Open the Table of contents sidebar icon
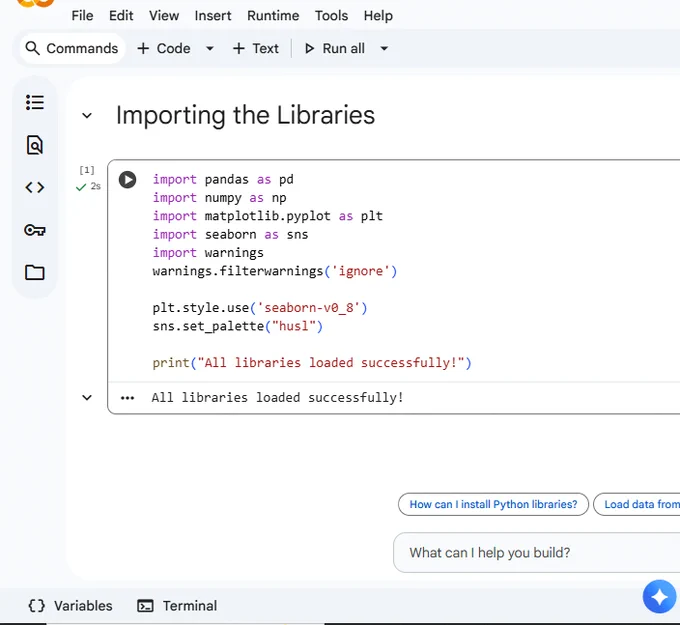Screen dimensions: 680x625 tap(35, 102)
